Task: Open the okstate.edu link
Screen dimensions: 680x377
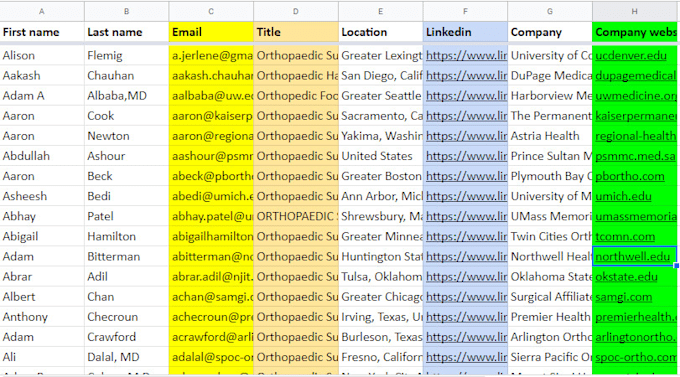Action: [626, 277]
